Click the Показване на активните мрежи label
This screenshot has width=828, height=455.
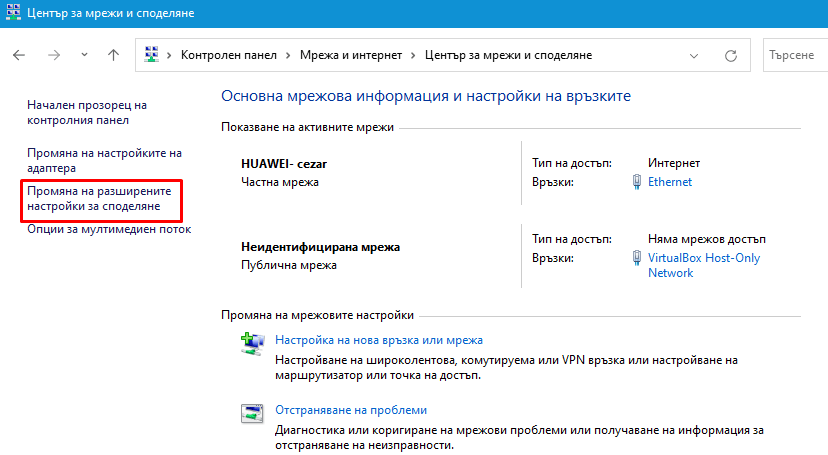pyautogui.click(x=307, y=127)
